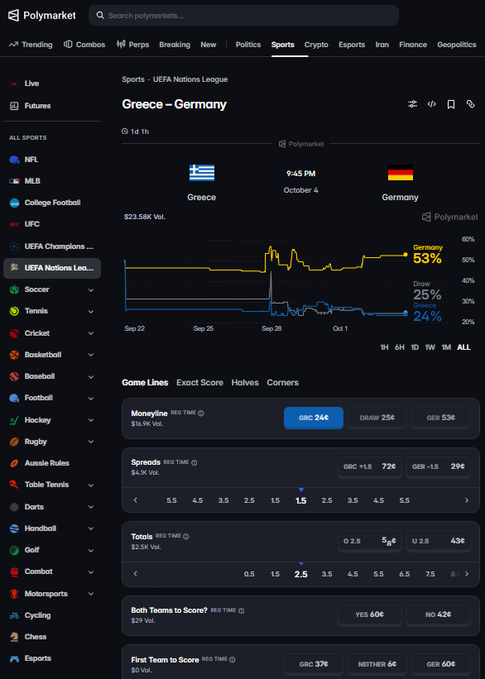The height and width of the screenshot is (679, 485).
Task: Expand the Darts category
Action: [x=91, y=507]
